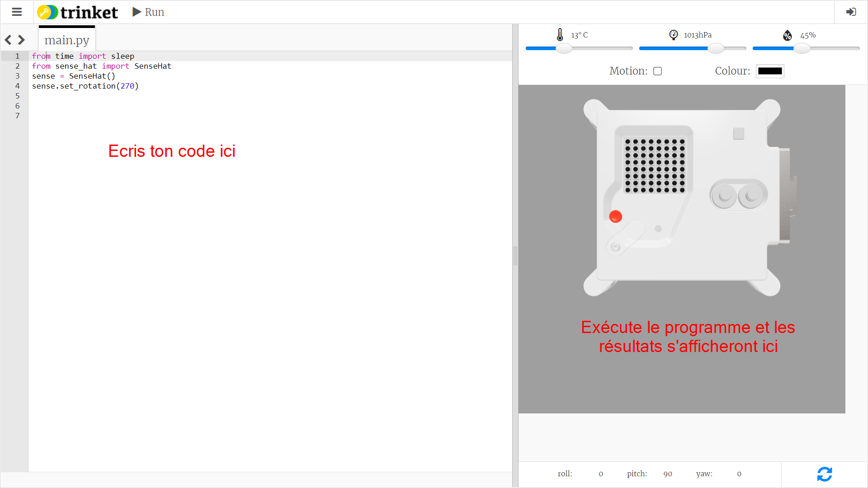Click the pressure gauge icon
This screenshot has width=868, height=488.
click(x=673, y=35)
